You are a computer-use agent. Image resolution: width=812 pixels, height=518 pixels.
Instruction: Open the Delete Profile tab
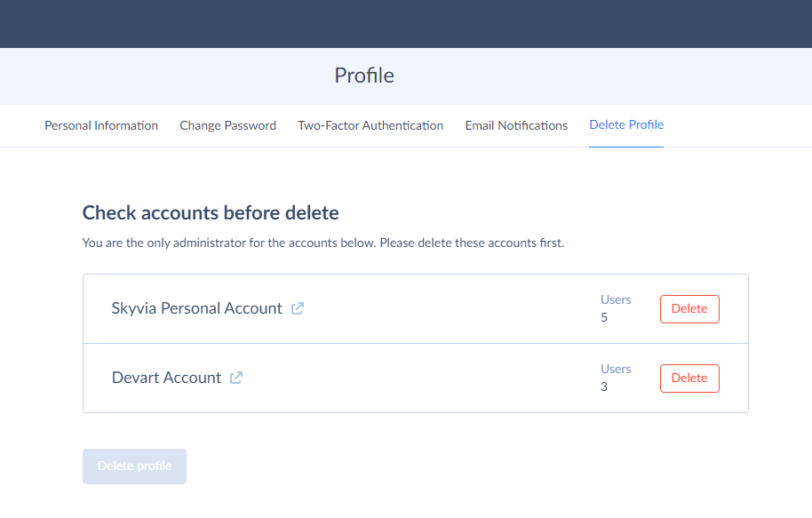[625, 124]
